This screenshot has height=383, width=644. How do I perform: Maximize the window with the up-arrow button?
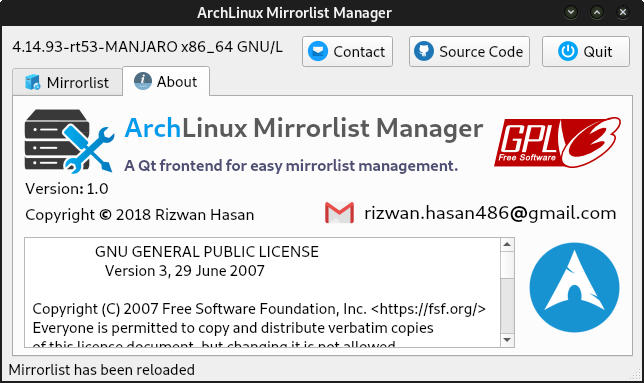[597, 12]
